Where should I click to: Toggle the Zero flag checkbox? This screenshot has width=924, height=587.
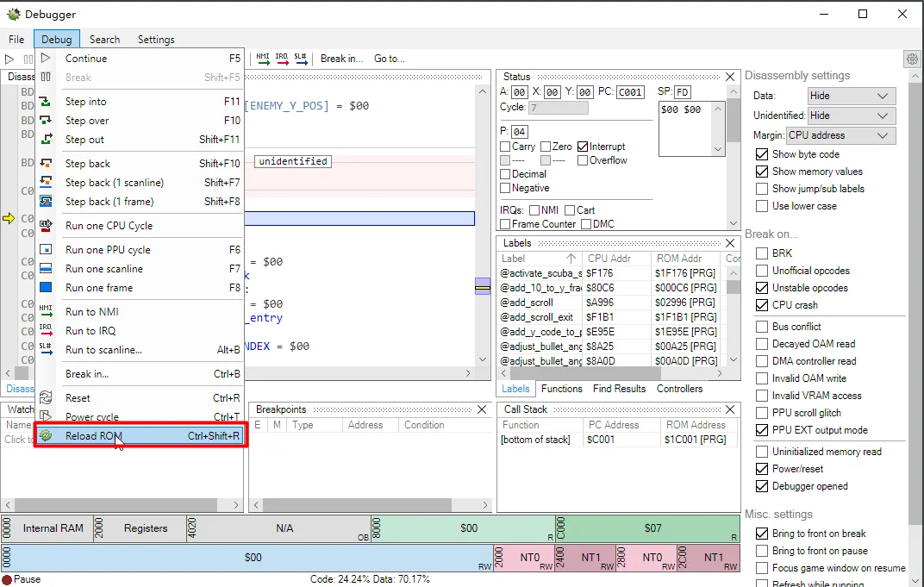[546, 147]
